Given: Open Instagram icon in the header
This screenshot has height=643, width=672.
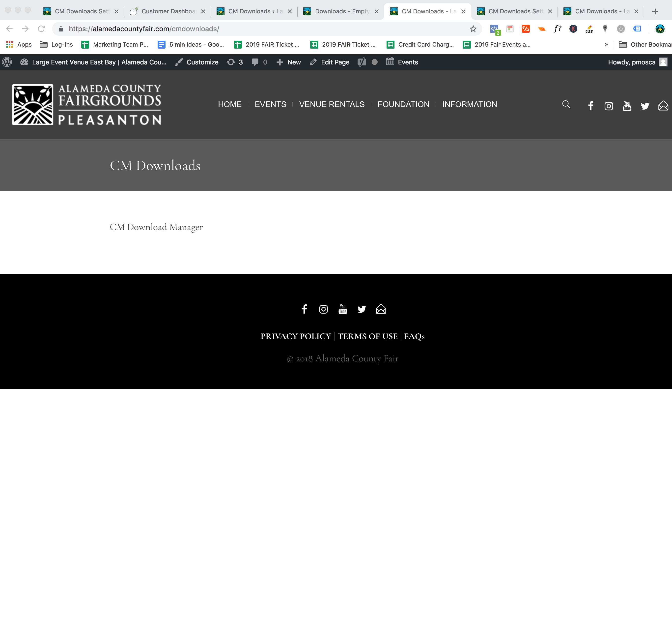Looking at the screenshot, I should (609, 106).
